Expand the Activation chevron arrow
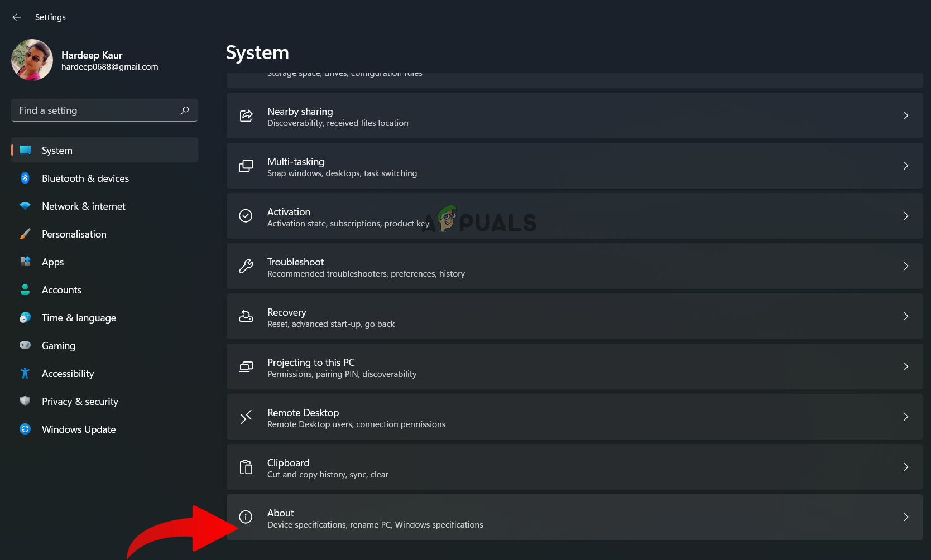This screenshot has height=560, width=931. coord(906,216)
